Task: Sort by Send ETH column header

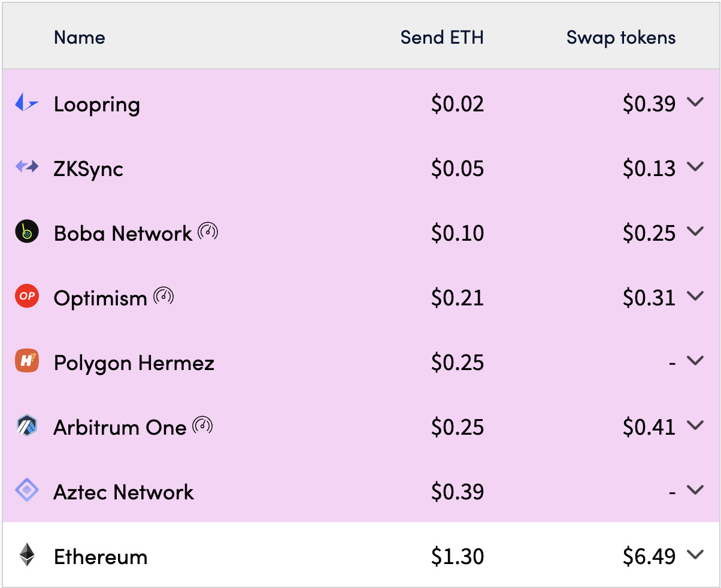Action: 441,38
